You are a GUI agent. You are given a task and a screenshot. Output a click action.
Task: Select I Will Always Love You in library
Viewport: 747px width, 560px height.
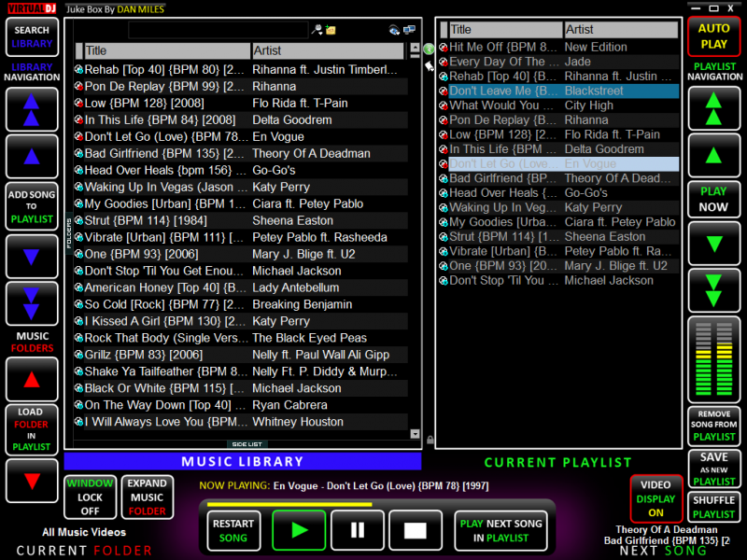[241, 422]
